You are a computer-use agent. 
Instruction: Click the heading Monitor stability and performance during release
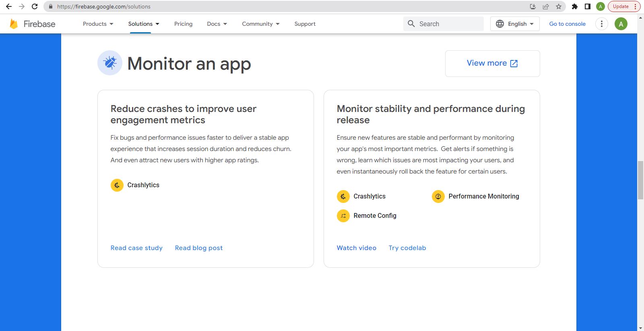tap(431, 114)
